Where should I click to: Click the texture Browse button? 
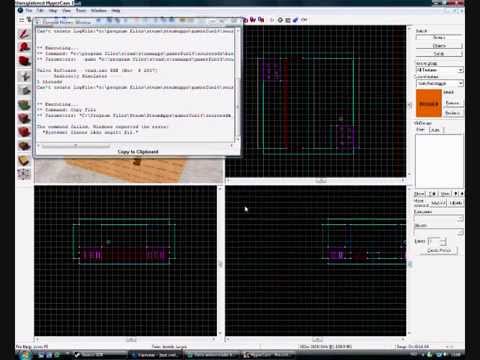coord(453,103)
